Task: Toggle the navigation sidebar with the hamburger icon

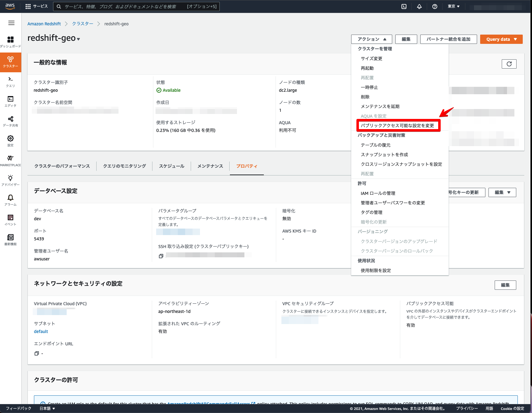Action: point(11,23)
